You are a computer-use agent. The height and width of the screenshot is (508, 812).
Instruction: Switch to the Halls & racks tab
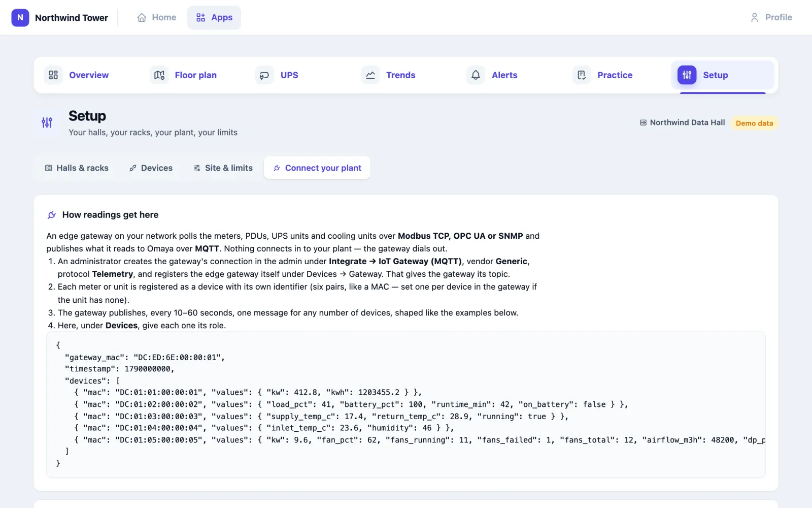click(77, 168)
